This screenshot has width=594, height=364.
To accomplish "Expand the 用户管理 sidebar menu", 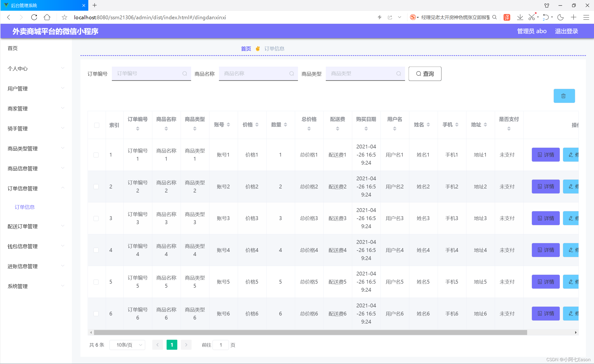I will click(x=36, y=89).
